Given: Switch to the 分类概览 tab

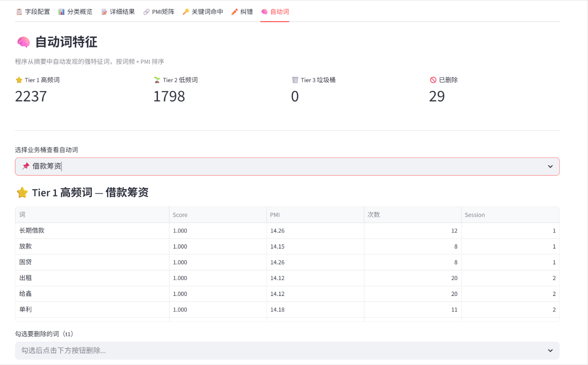Looking at the screenshot, I should pos(75,12).
